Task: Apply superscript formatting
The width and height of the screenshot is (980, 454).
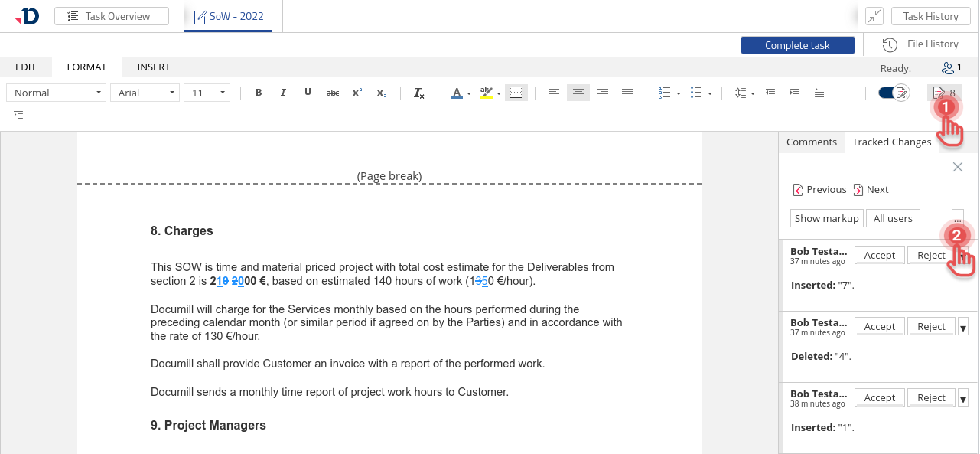Action: click(357, 93)
